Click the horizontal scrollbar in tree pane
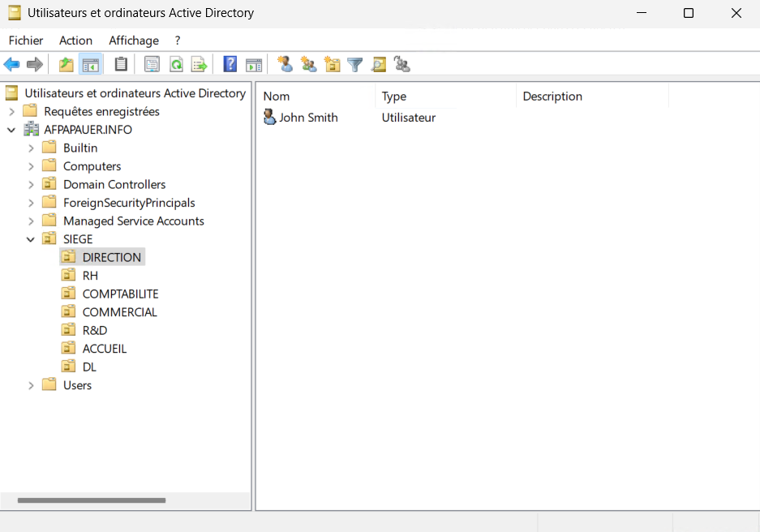 (91, 501)
